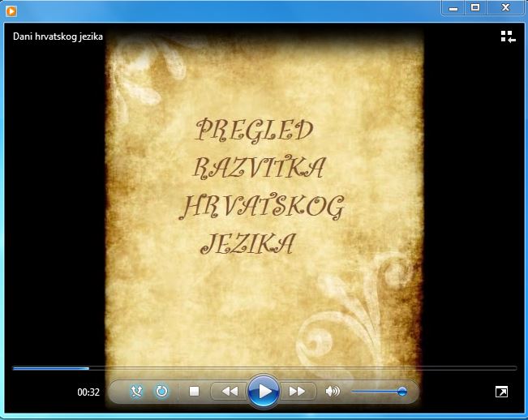The width and height of the screenshot is (528, 420).
Task: Click the elapsed time 00:32
Action: pyautogui.click(x=88, y=392)
